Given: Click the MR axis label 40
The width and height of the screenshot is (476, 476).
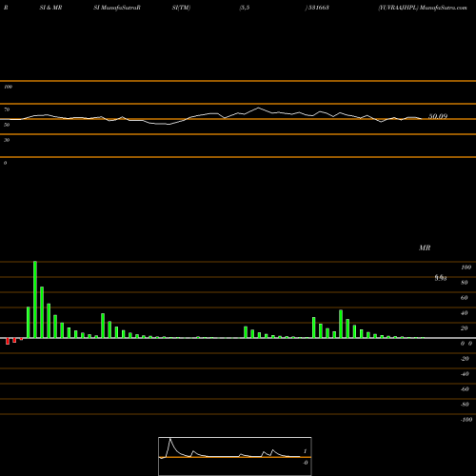Looking at the screenshot, I should point(465,313).
